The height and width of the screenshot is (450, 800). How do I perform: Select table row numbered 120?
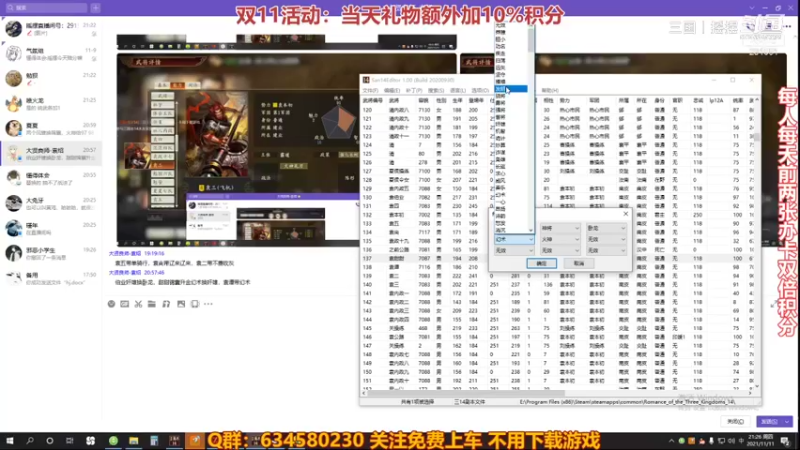(x=556, y=110)
